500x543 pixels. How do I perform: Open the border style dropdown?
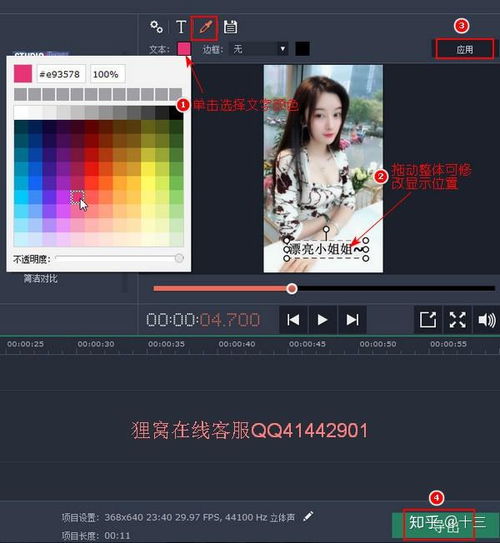coord(259,49)
